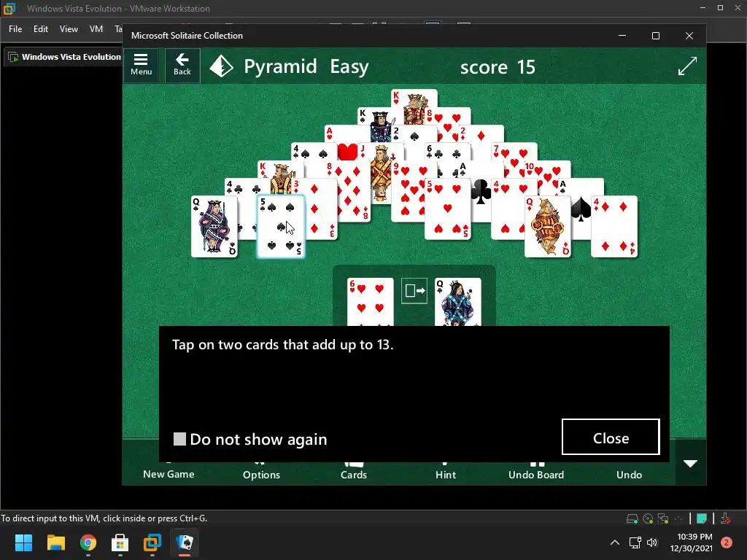The image size is (747, 560).
Task: Open the VMware View menu
Action: (69, 29)
